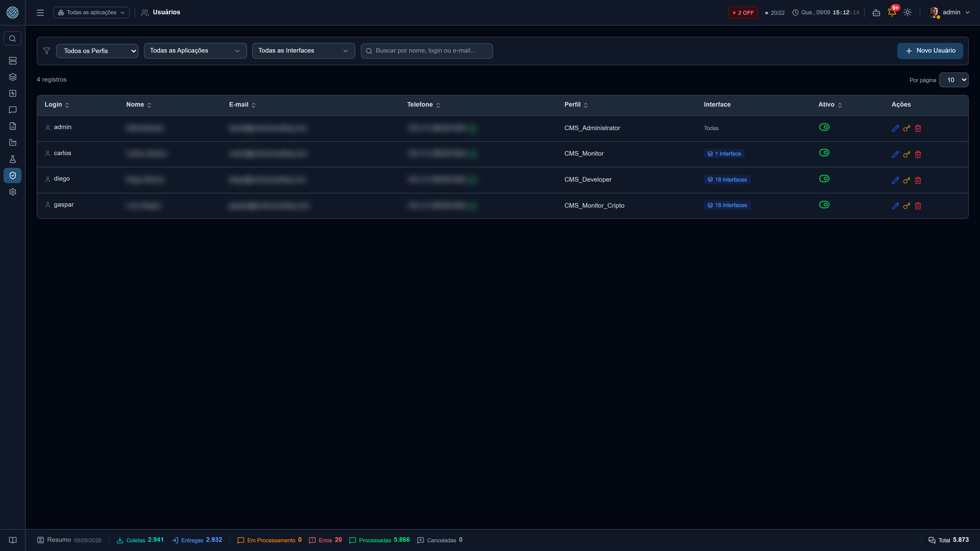
Task: Disable active toggle for carlos
Action: click(x=824, y=153)
